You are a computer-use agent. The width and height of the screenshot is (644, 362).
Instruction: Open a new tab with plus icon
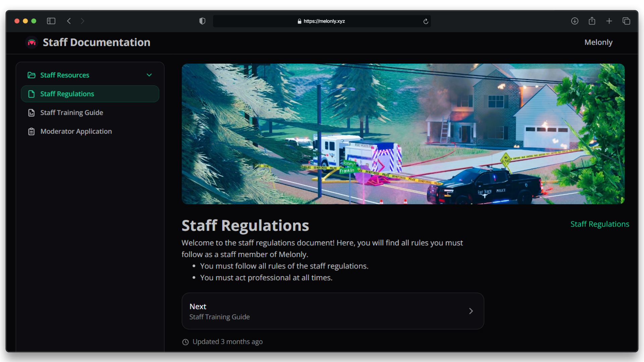pos(609,21)
